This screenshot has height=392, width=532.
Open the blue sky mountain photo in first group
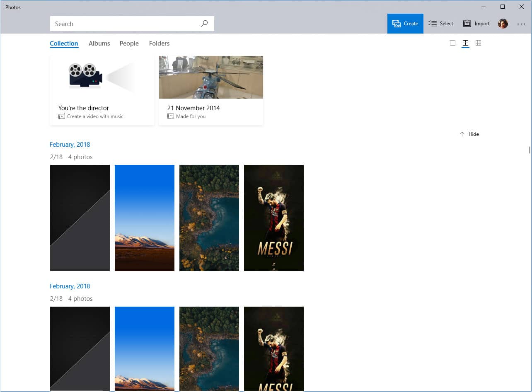tap(145, 218)
